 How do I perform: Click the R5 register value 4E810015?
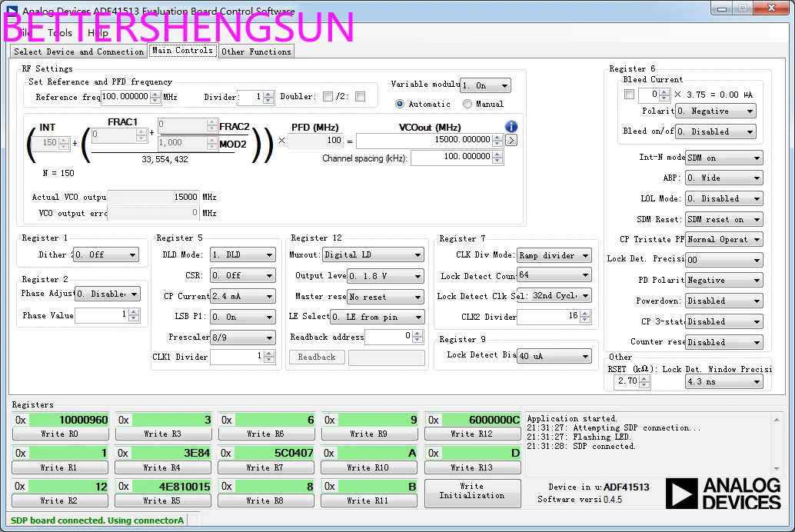pos(172,487)
